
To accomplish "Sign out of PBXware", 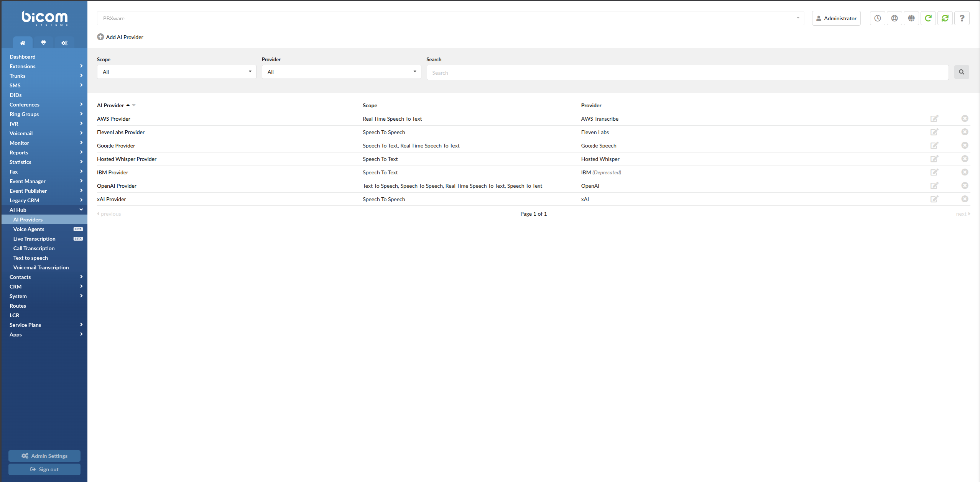I will click(x=44, y=469).
